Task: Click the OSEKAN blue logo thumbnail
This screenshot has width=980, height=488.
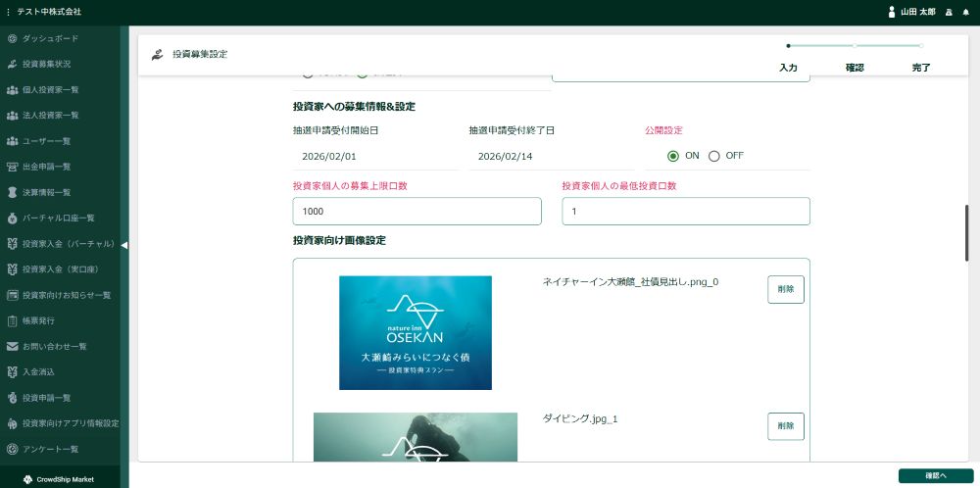Action: pos(416,333)
